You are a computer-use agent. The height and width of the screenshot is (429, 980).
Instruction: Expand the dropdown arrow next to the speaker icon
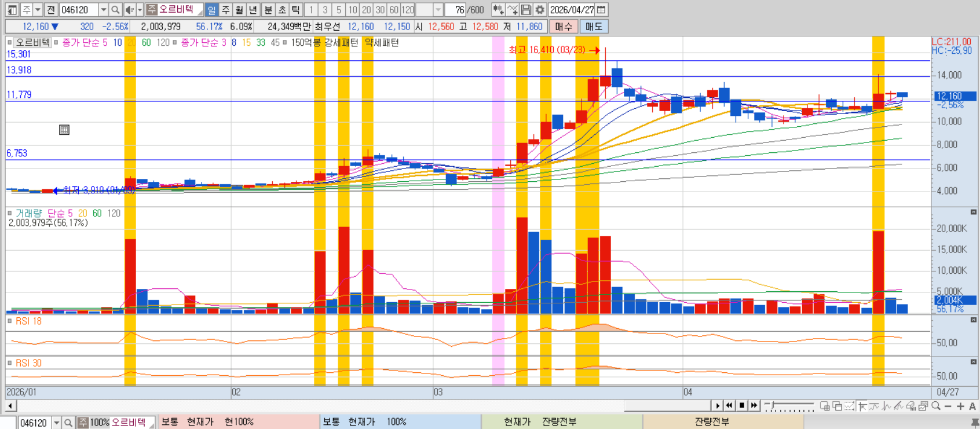(x=140, y=10)
